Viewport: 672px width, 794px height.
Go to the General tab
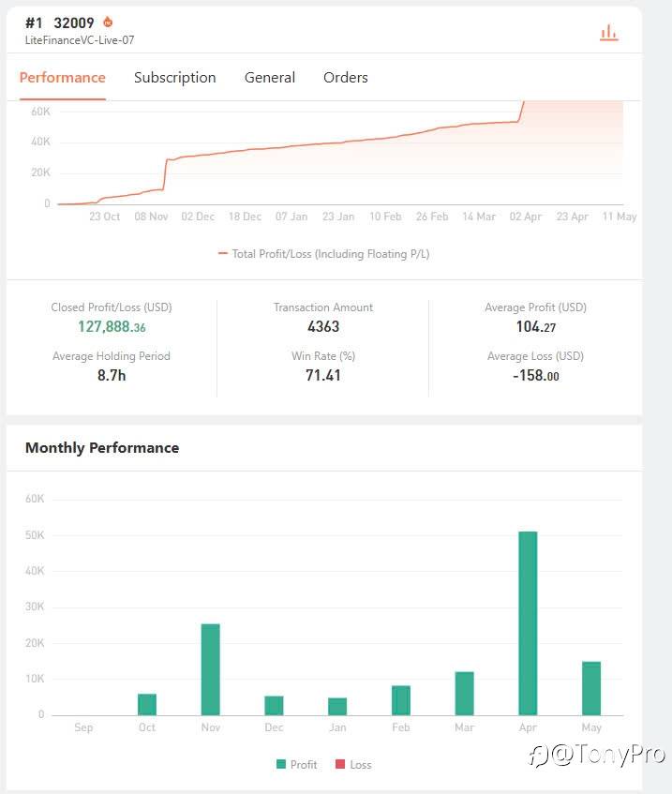[270, 78]
